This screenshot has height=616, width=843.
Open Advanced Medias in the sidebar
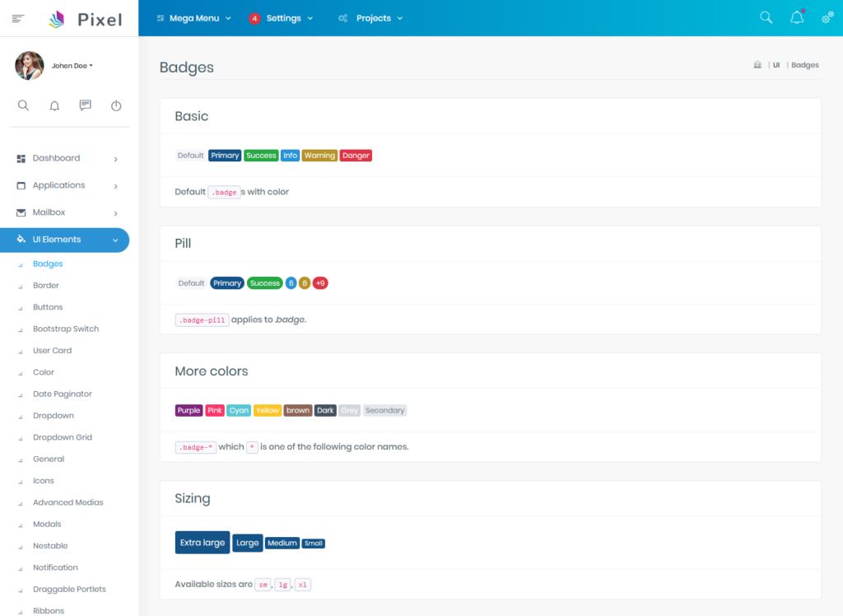(68, 502)
